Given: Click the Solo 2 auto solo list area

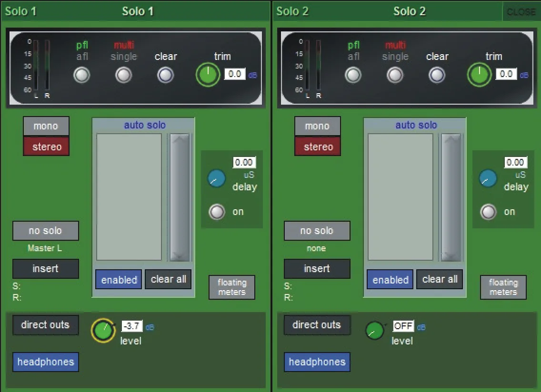Looking at the screenshot, I should [x=401, y=197].
